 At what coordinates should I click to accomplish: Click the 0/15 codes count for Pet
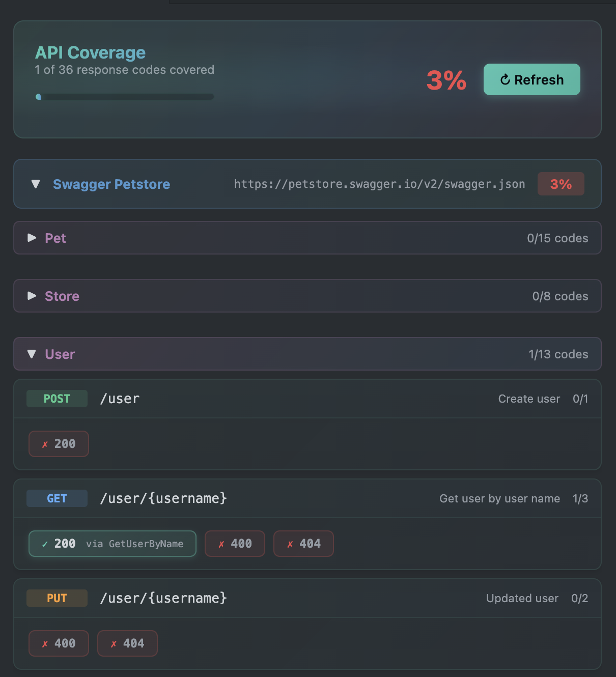click(x=557, y=238)
